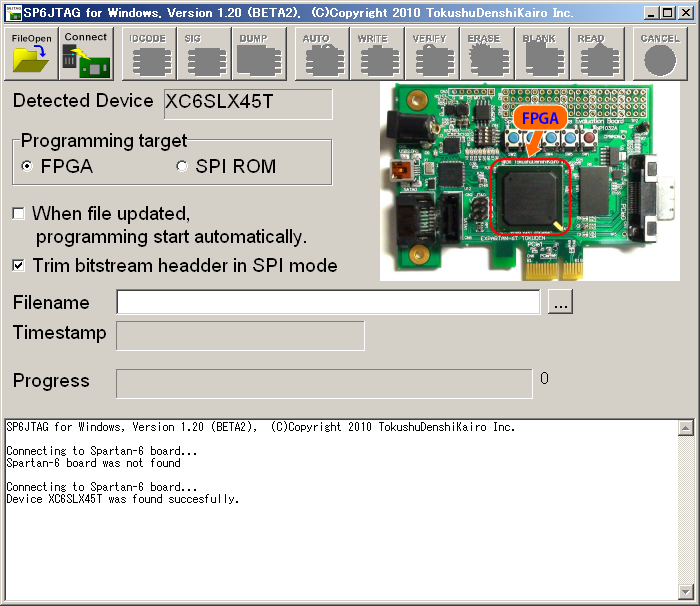The width and height of the screenshot is (700, 606).
Task: Click the FileOpen folder icon
Action: pyautogui.click(x=30, y=54)
